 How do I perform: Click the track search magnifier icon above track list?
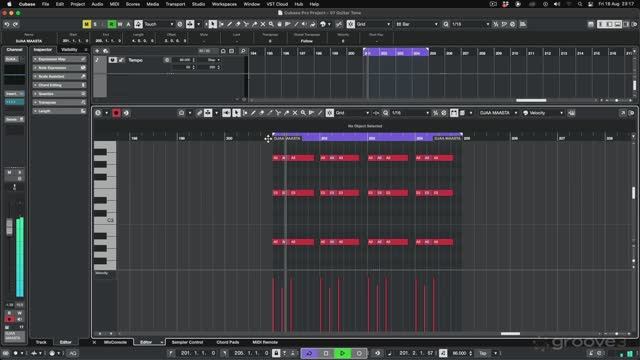coord(243,51)
